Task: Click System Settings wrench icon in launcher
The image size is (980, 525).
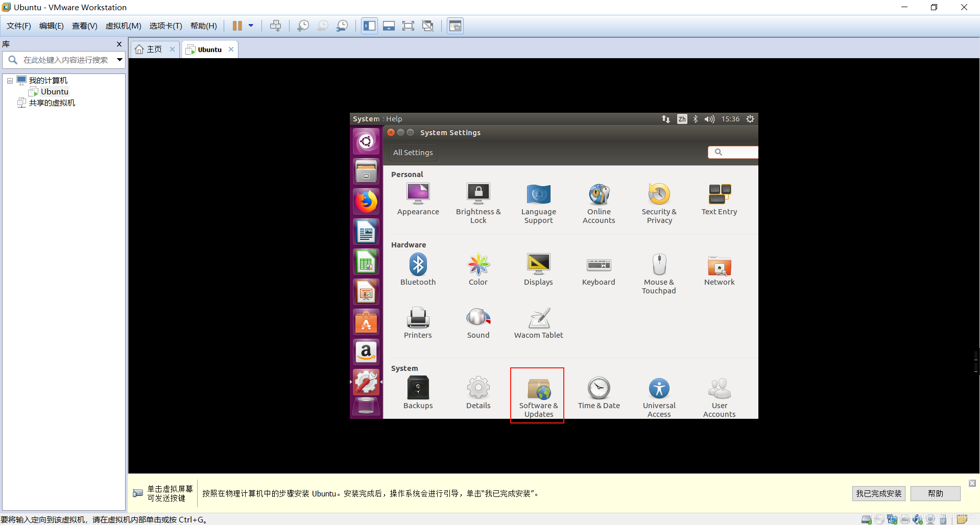Action: tap(366, 382)
